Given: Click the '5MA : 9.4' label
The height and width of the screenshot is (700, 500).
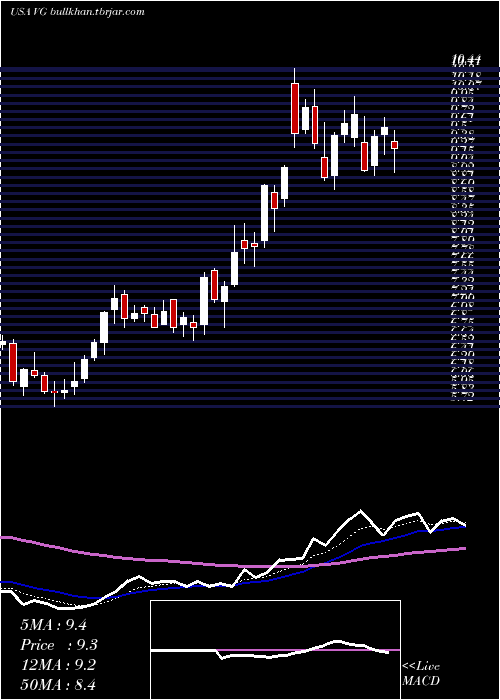Looking at the screenshot, I should point(54,625).
